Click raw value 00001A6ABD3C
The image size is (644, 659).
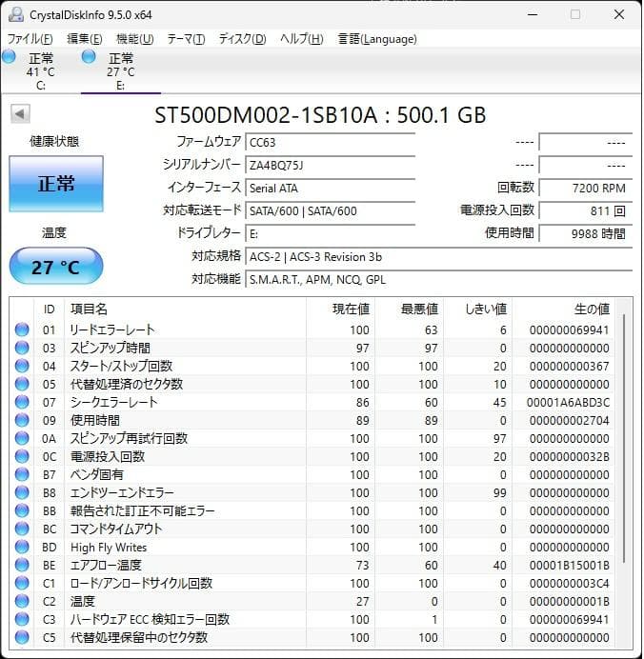point(568,402)
